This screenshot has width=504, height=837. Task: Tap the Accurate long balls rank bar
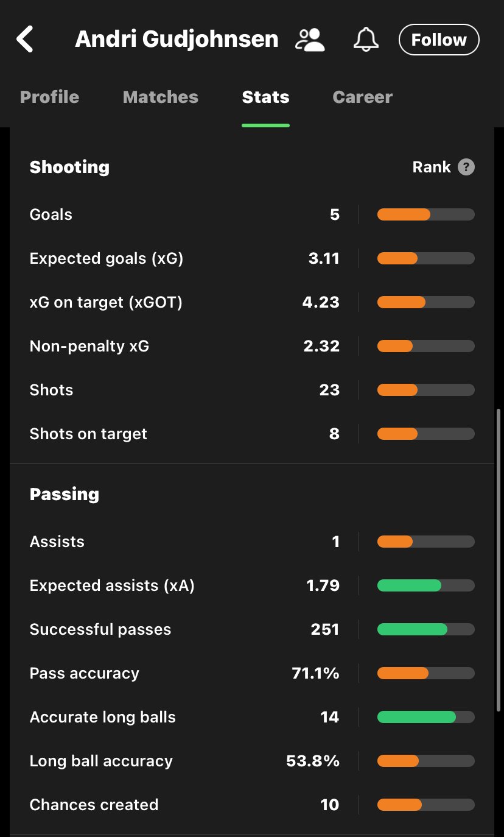pyautogui.click(x=426, y=717)
